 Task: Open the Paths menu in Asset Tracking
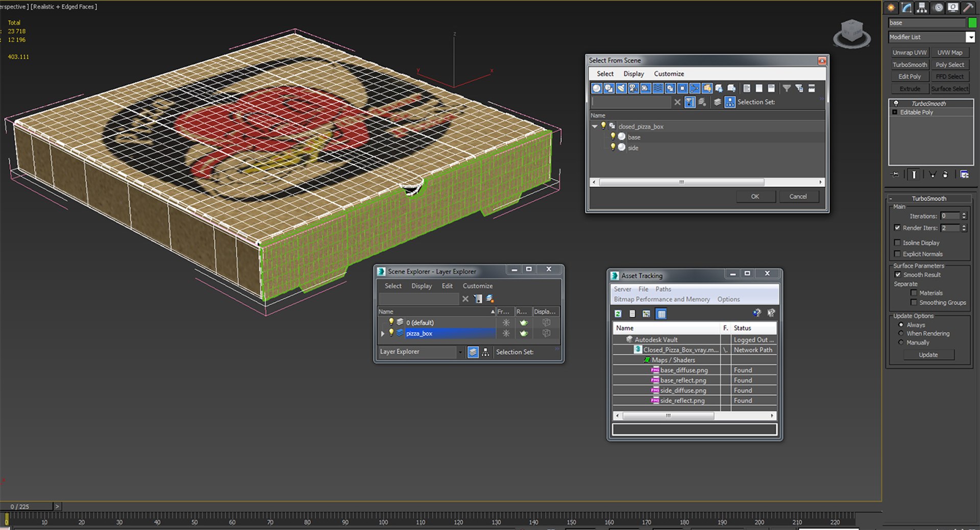point(663,289)
